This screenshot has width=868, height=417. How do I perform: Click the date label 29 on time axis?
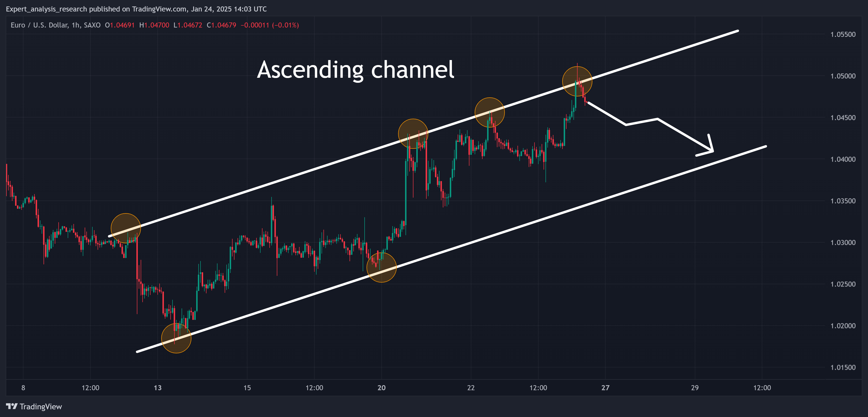(x=695, y=388)
